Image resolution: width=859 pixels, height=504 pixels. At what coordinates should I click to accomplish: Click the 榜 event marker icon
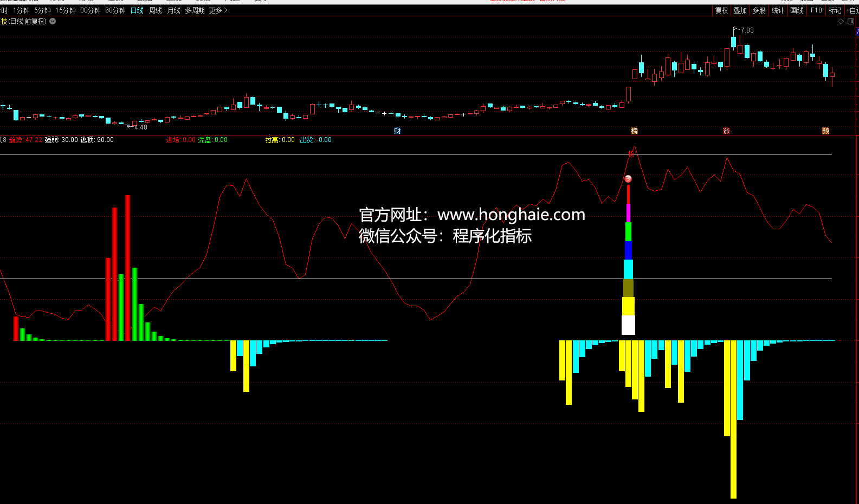(634, 131)
